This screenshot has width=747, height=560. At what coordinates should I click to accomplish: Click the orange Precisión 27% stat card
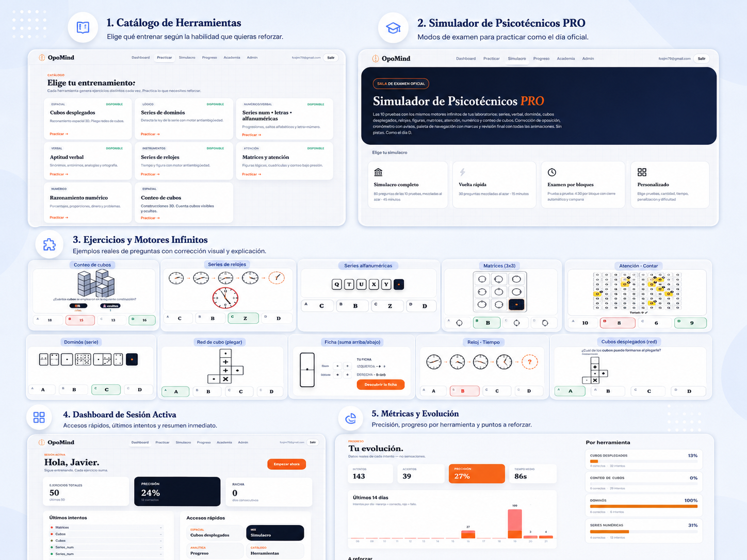pos(477,473)
